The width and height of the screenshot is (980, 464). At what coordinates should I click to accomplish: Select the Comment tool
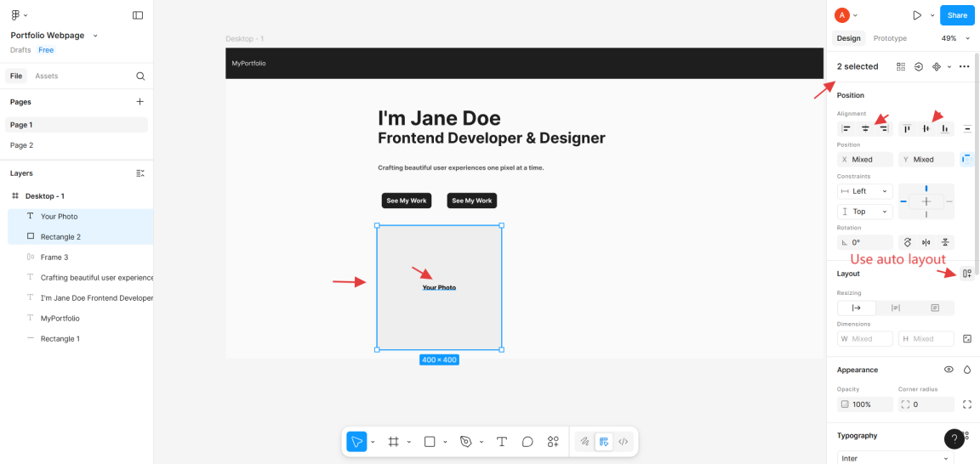click(x=527, y=442)
